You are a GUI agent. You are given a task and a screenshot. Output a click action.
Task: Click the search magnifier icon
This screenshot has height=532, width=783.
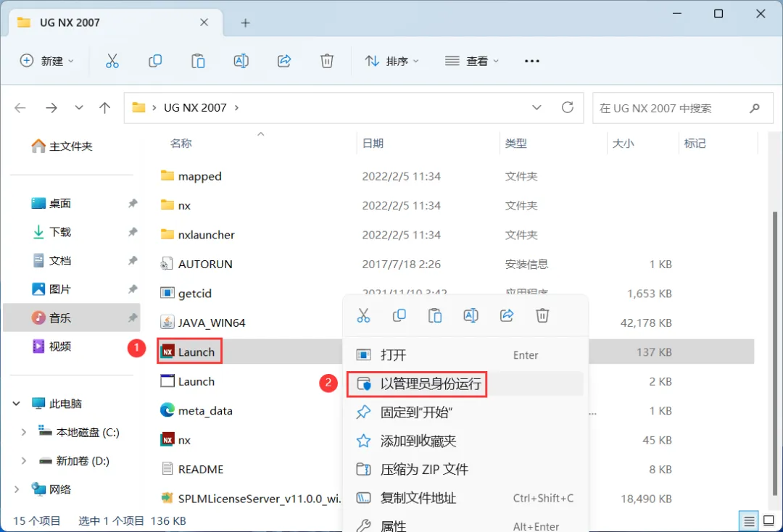coord(755,108)
